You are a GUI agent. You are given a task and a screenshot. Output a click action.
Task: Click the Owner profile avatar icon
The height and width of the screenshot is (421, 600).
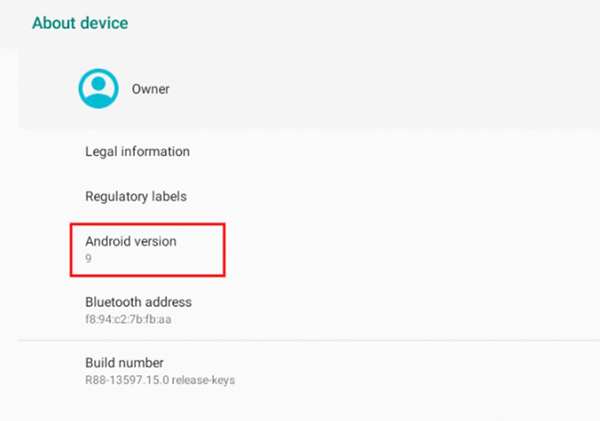click(98, 89)
